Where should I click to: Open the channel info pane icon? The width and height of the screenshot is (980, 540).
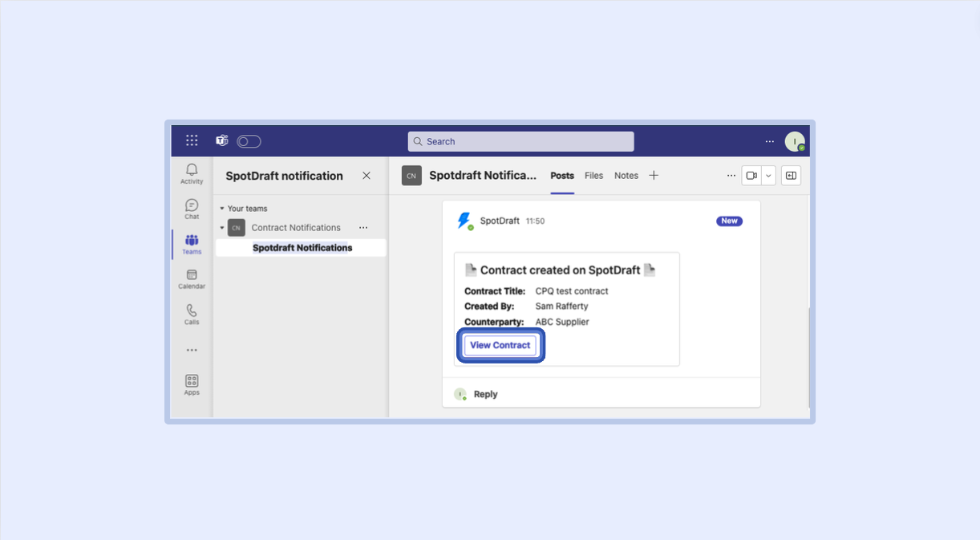(791, 176)
